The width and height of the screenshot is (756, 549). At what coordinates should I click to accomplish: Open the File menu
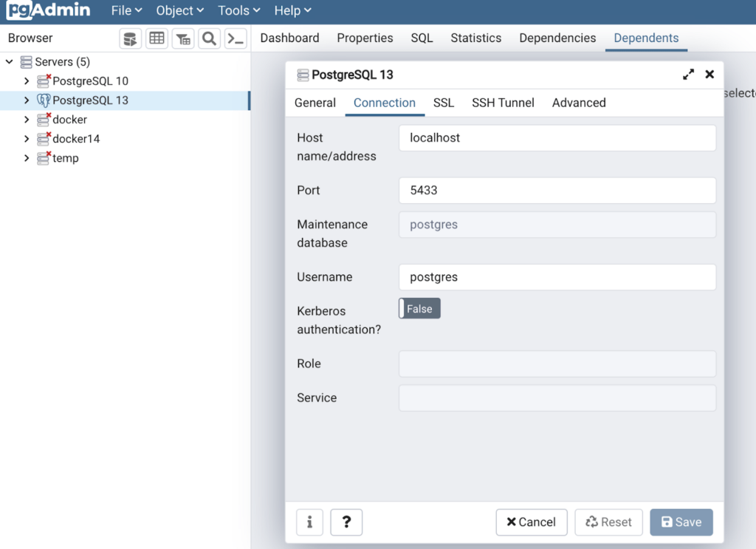[x=126, y=10]
